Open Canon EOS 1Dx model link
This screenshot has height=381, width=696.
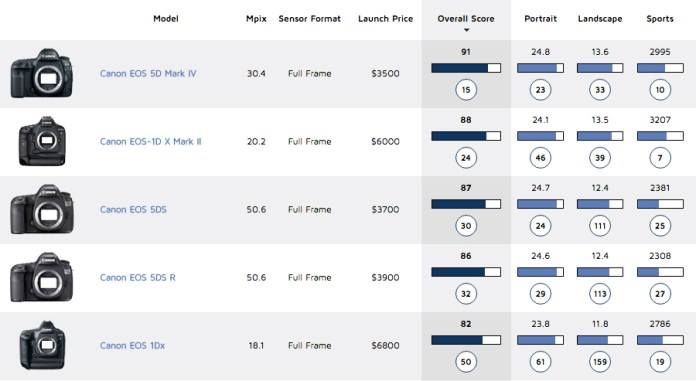pos(132,345)
